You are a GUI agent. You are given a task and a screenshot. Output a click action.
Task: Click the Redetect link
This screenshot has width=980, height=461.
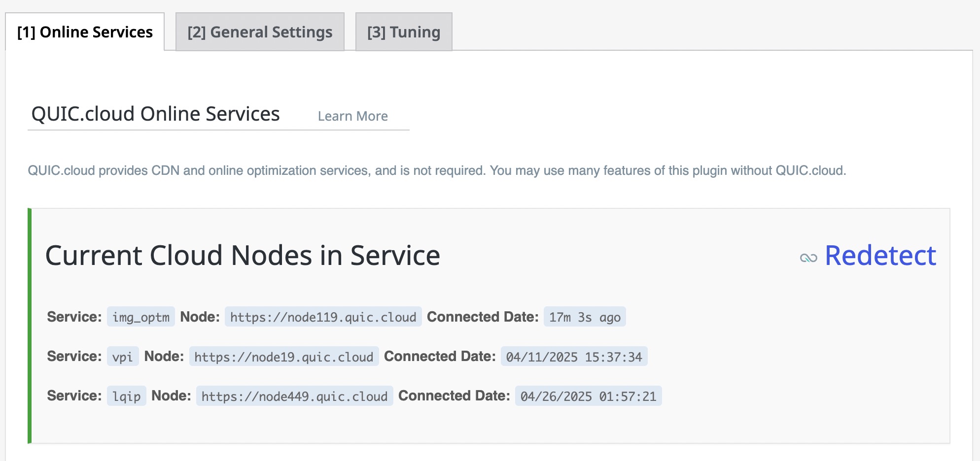click(880, 256)
